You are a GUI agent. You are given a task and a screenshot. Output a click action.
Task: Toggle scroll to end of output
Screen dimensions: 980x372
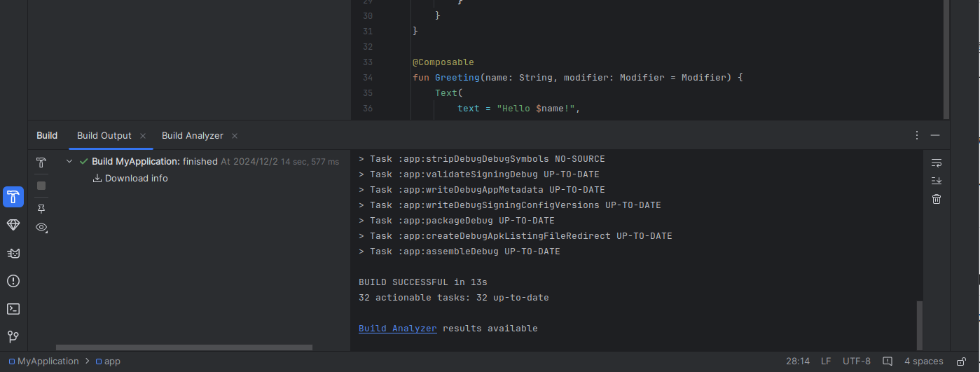click(937, 181)
